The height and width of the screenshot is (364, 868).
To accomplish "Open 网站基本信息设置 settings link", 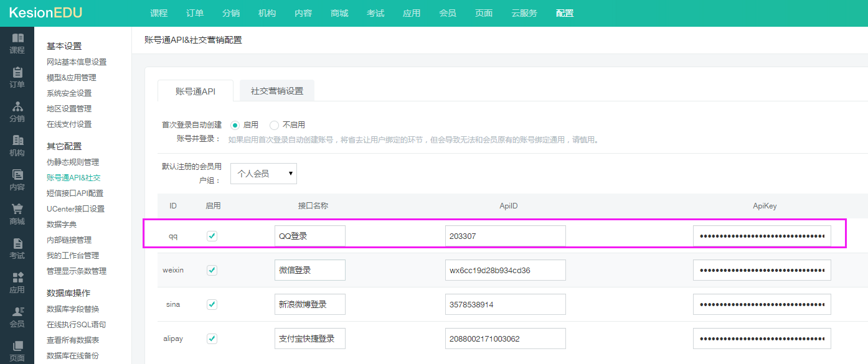I will [x=77, y=62].
